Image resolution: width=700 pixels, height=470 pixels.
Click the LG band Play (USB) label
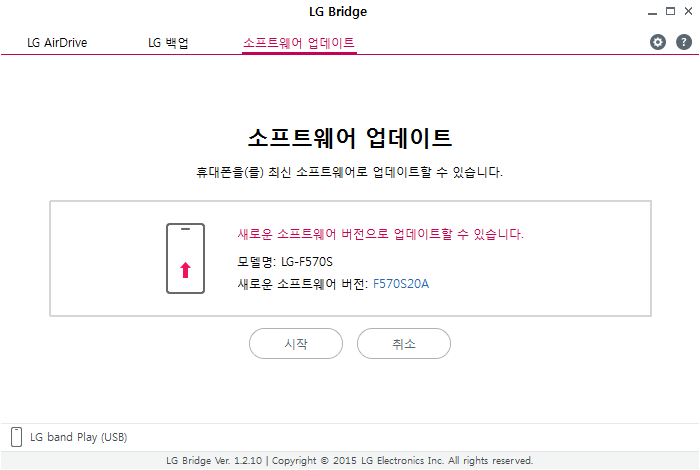coord(78,437)
